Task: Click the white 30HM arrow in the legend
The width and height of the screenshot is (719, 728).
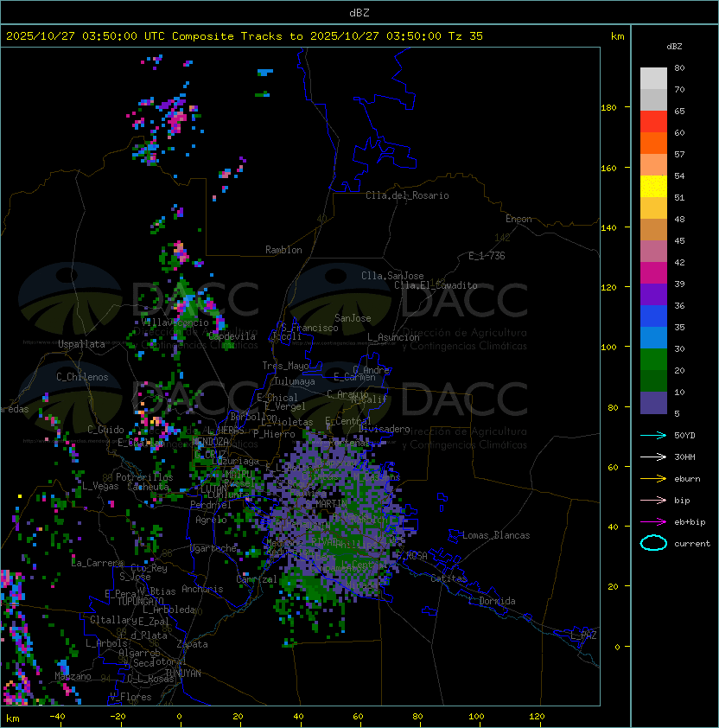Action: tap(653, 457)
